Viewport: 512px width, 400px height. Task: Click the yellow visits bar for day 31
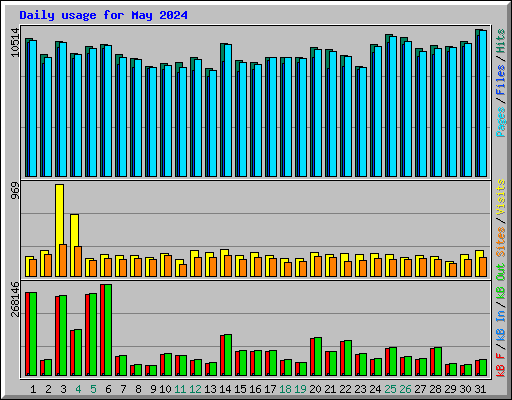click(x=478, y=263)
